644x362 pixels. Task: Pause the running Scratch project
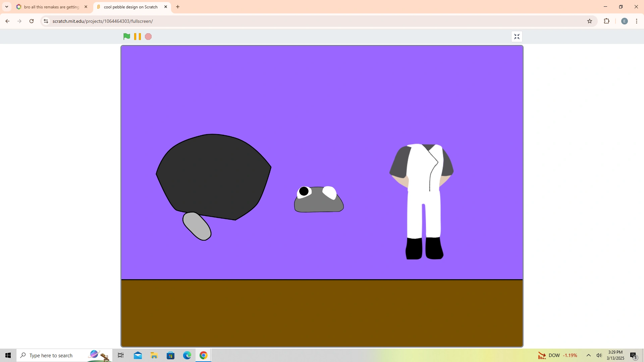point(137,36)
